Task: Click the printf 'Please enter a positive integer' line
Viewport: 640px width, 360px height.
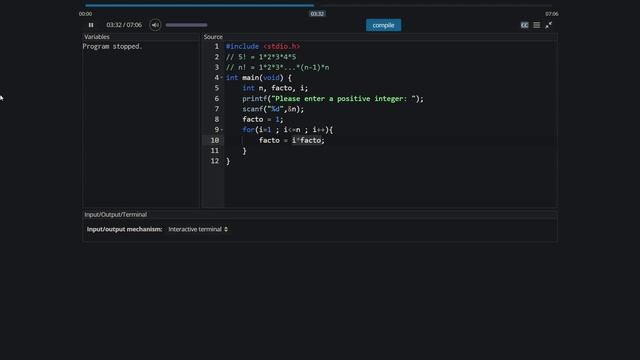Action: click(333, 99)
